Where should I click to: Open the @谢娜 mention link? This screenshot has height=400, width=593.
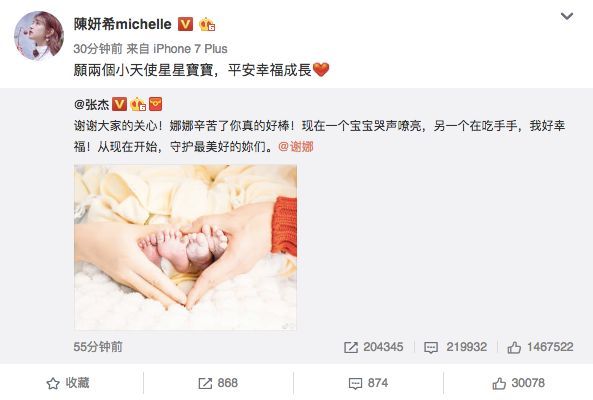pyautogui.click(x=296, y=146)
